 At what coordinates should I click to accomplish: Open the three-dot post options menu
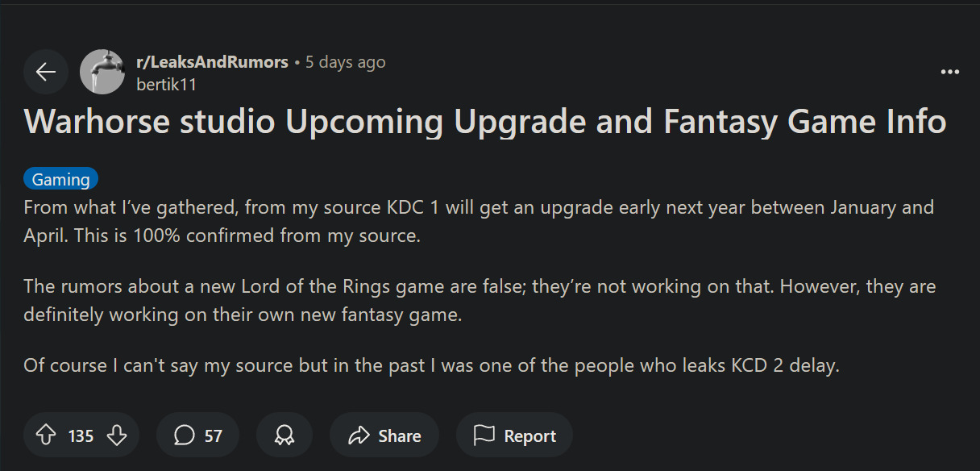pyautogui.click(x=950, y=73)
